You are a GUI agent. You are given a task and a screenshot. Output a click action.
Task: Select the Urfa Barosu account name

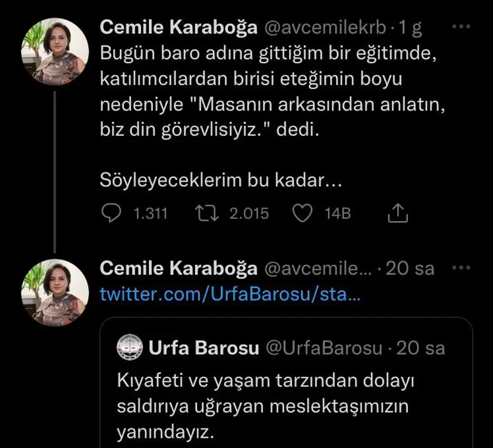pos(203,348)
